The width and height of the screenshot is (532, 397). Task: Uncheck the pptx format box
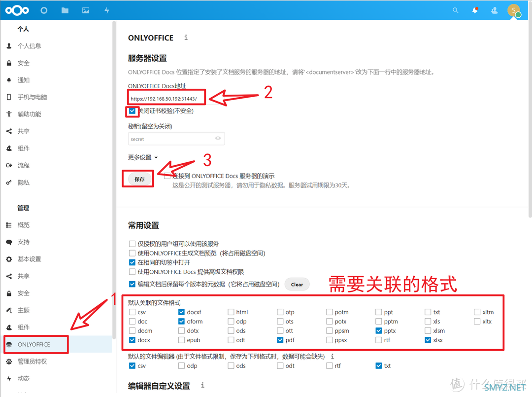(379, 330)
